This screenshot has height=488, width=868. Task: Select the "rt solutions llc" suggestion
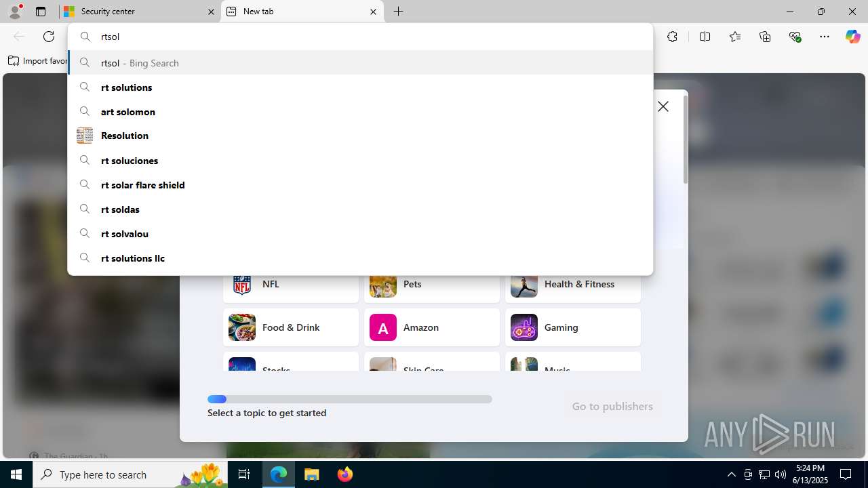coord(360,258)
